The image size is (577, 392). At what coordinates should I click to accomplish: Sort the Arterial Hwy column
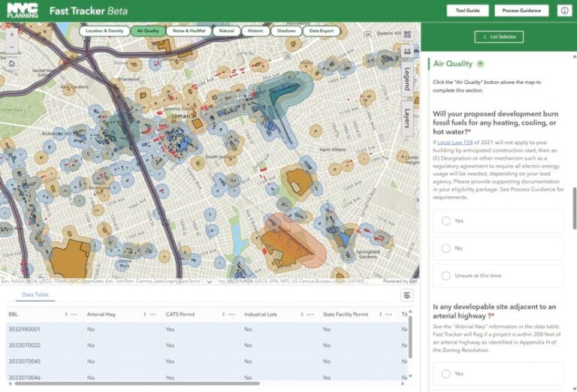[144, 315]
